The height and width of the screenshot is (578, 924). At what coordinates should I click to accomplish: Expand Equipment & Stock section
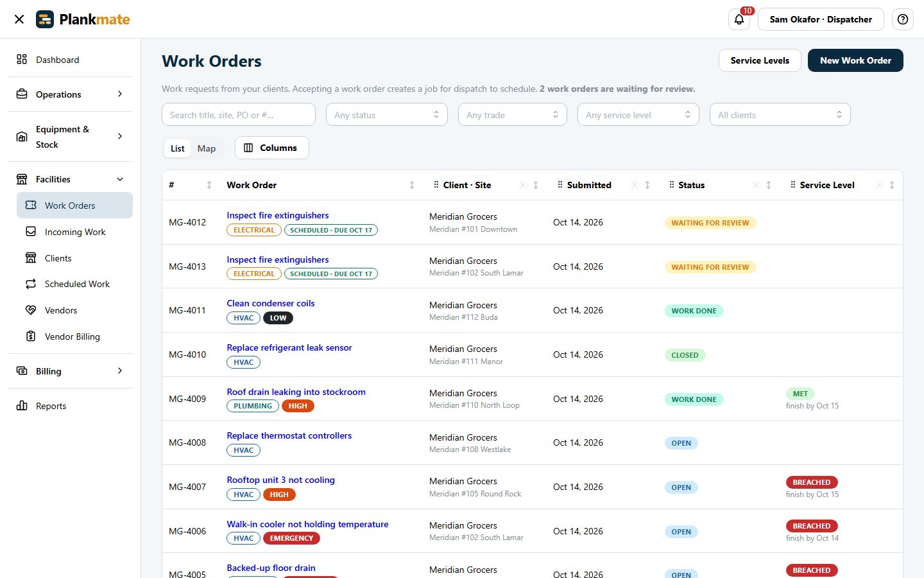[71, 137]
